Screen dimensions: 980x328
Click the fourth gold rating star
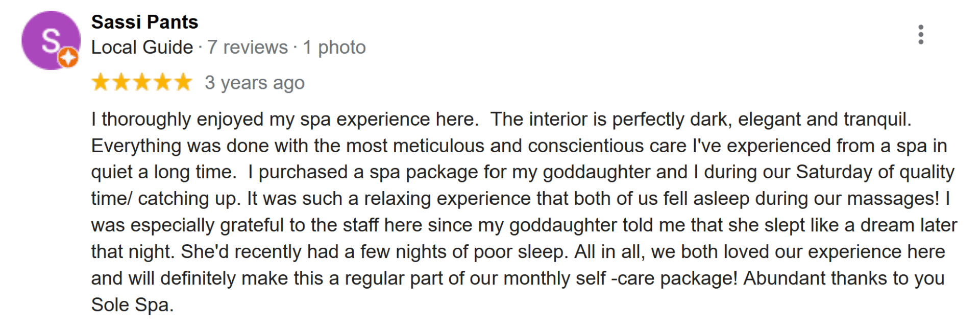(x=162, y=82)
